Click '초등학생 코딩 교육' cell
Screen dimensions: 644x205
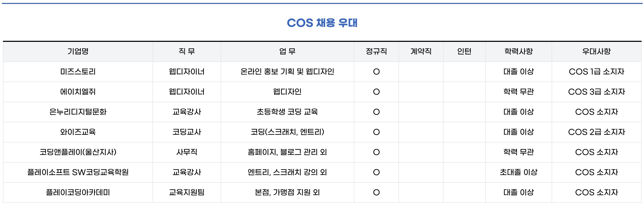coord(287,112)
